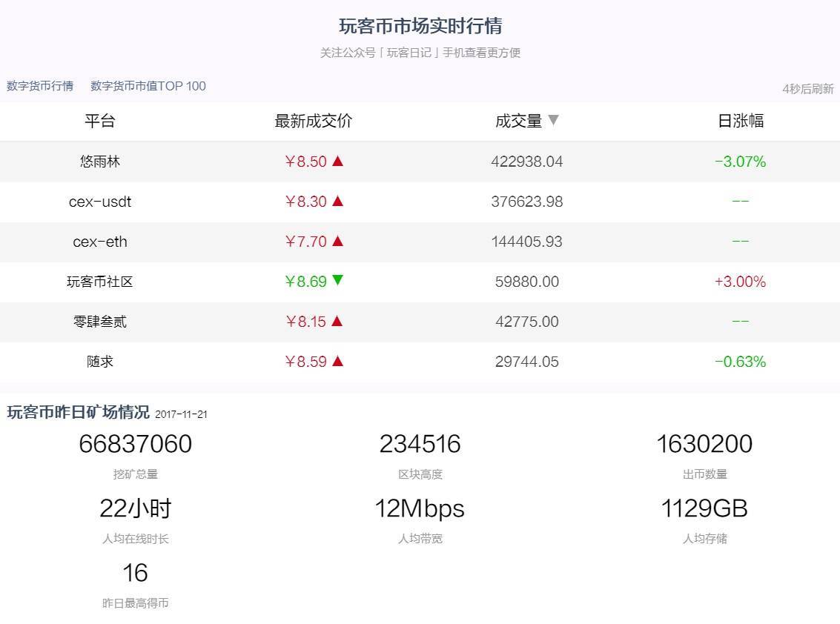Click the green price ¥8.69
Viewport: 840px width, 624px height.
(x=306, y=282)
